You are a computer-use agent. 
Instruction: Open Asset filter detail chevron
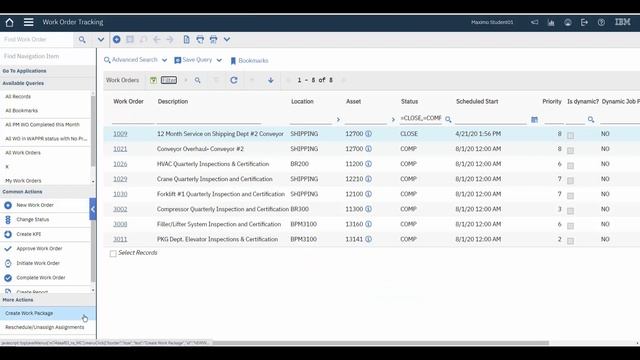coord(393,120)
